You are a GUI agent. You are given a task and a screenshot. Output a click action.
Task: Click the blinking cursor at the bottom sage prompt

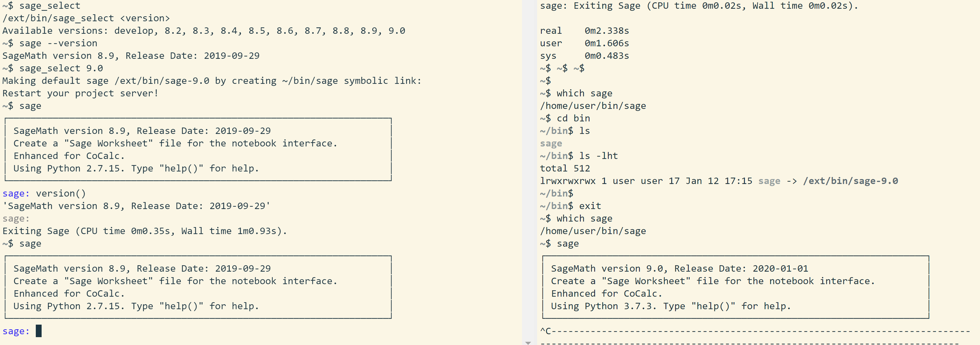point(38,331)
